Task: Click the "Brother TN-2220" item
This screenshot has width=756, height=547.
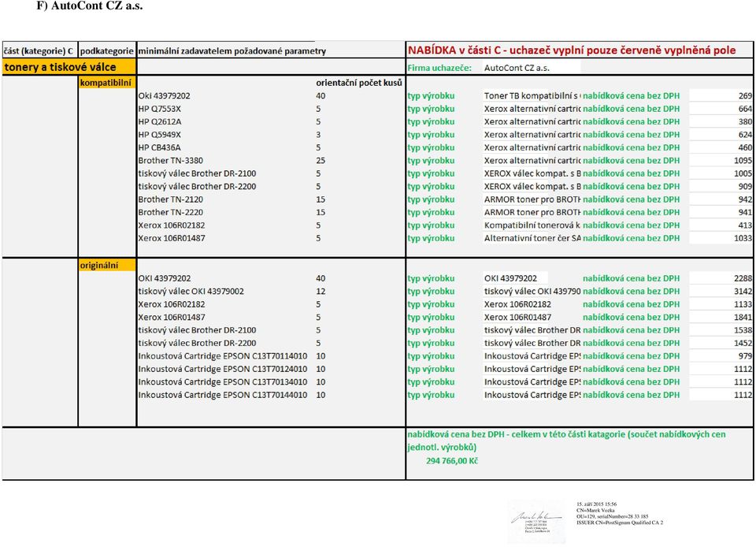Action: click(171, 212)
